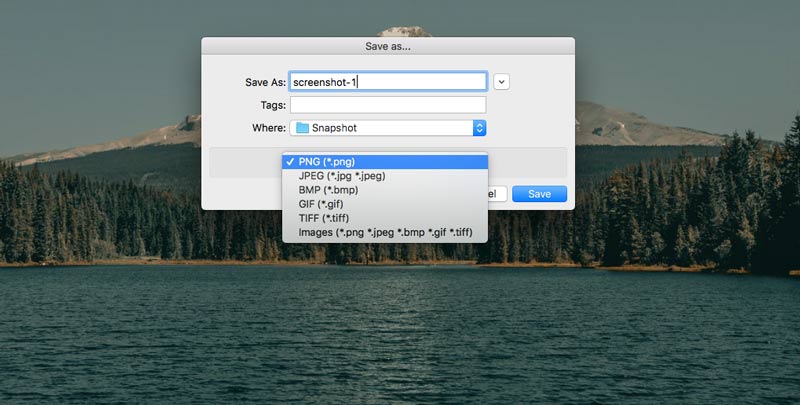Click the 'Tags:' label text
This screenshot has height=405, width=800.
pos(272,105)
